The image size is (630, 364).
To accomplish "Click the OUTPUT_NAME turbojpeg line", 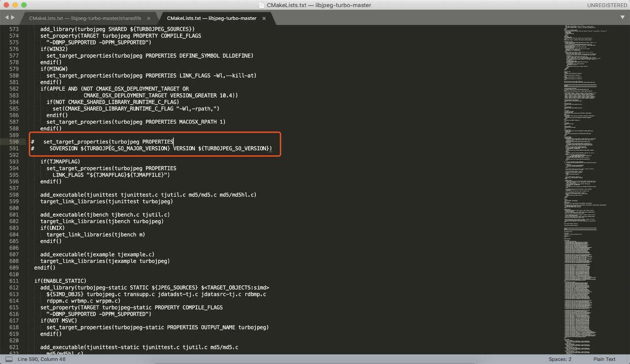I will pos(157,327).
